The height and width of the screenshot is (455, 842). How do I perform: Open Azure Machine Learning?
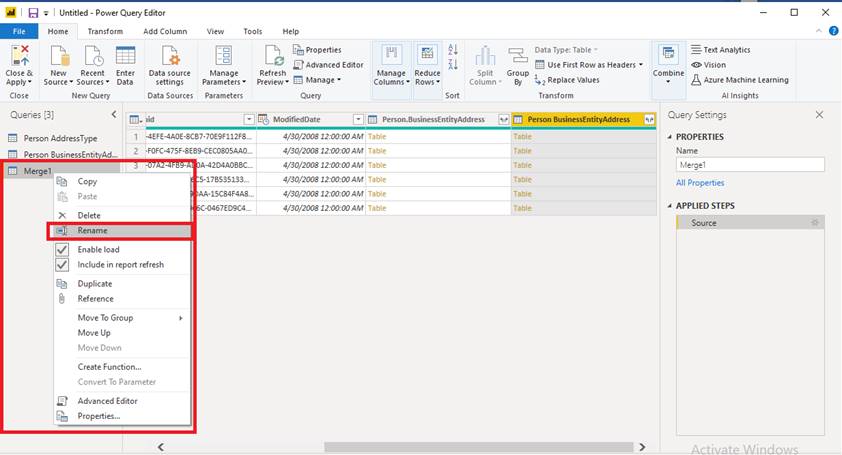(740, 80)
